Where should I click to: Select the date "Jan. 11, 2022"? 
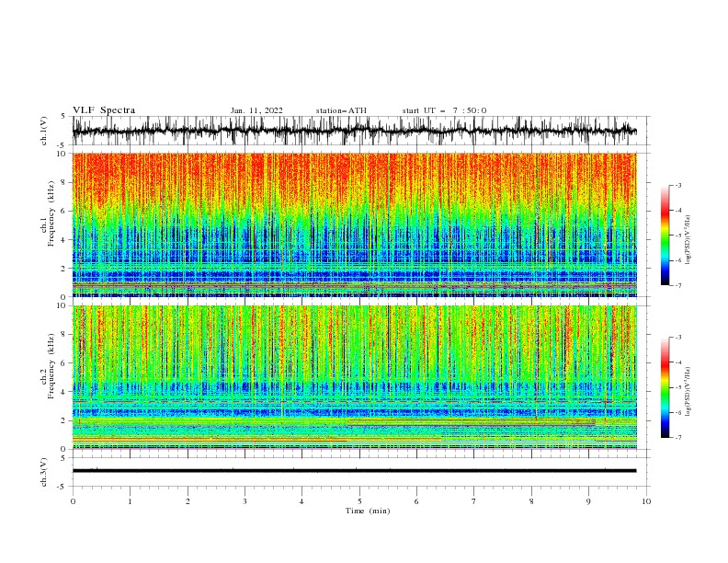[256, 110]
